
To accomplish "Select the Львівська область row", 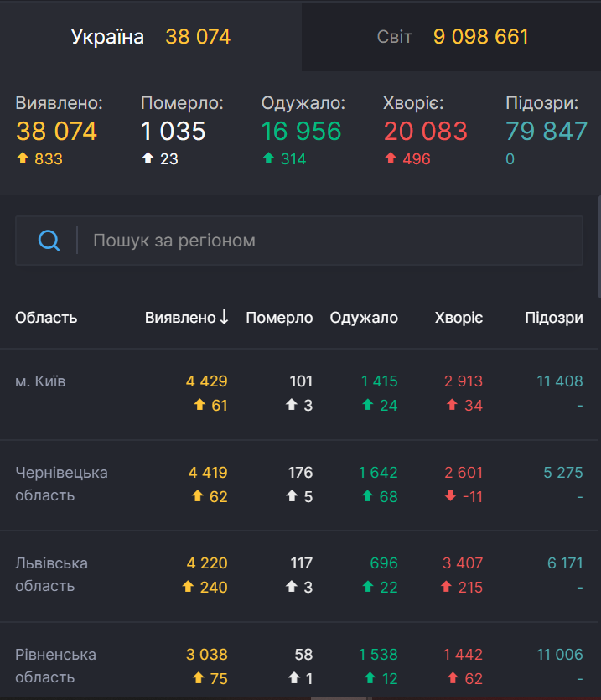I will pyautogui.click(x=49, y=574).
